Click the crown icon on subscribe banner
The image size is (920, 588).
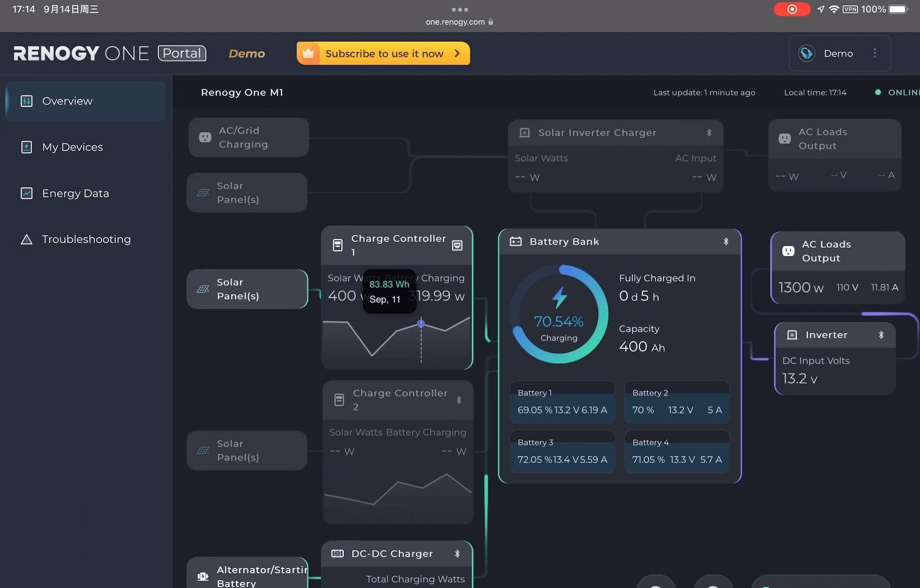point(309,53)
